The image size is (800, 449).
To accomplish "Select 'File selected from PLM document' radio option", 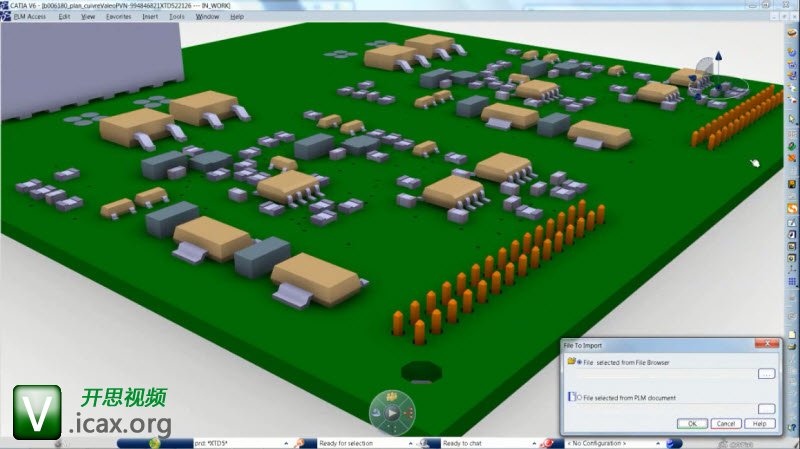I will [579, 397].
